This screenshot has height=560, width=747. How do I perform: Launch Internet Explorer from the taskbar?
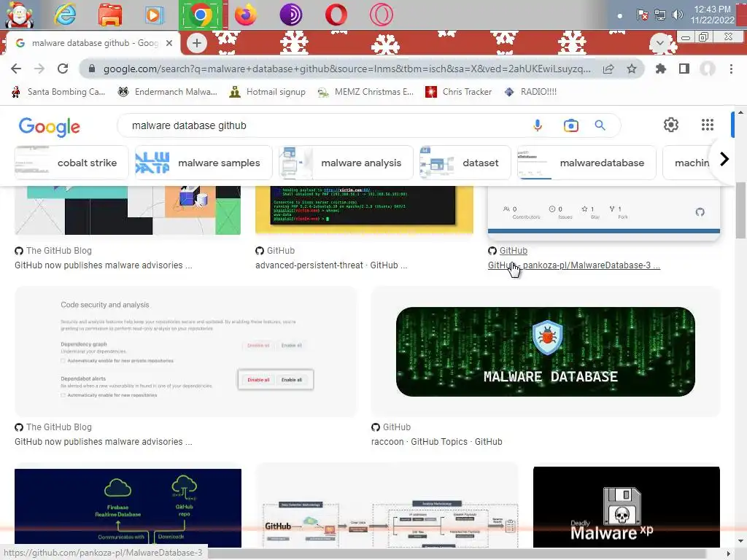coord(65,15)
